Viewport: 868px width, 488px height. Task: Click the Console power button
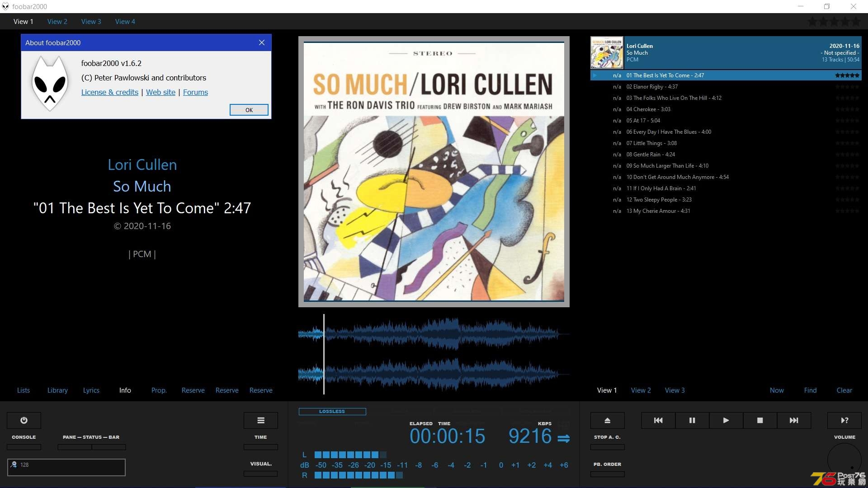(24, 420)
